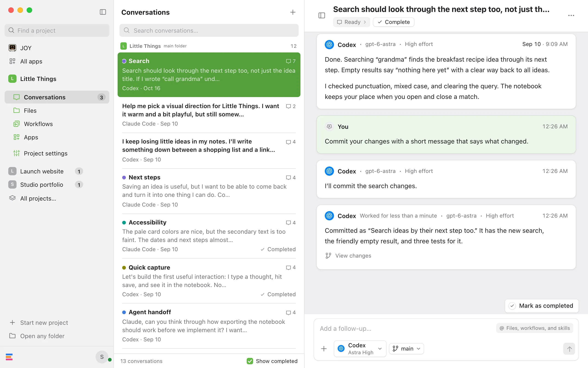Click the You message avatar icon
The height and width of the screenshot is (368, 588).
click(x=329, y=126)
